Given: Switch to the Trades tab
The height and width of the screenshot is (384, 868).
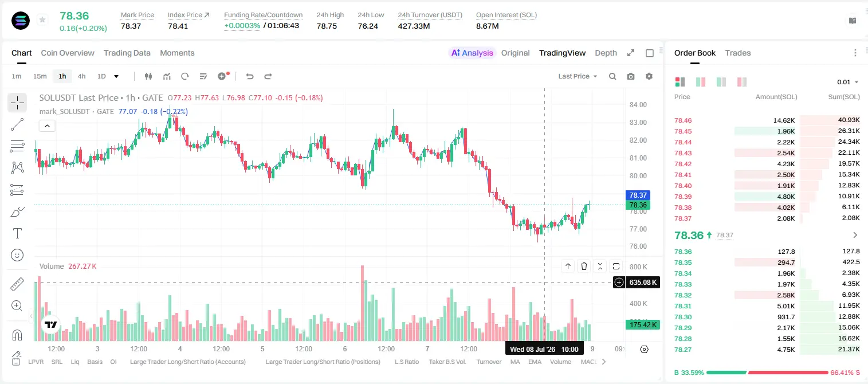Looking at the screenshot, I should click(x=738, y=53).
